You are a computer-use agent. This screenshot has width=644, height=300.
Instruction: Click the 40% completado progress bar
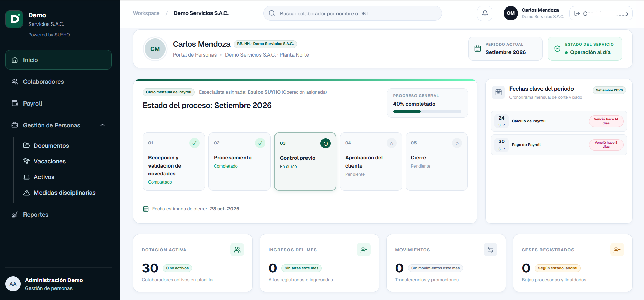coord(427,112)
